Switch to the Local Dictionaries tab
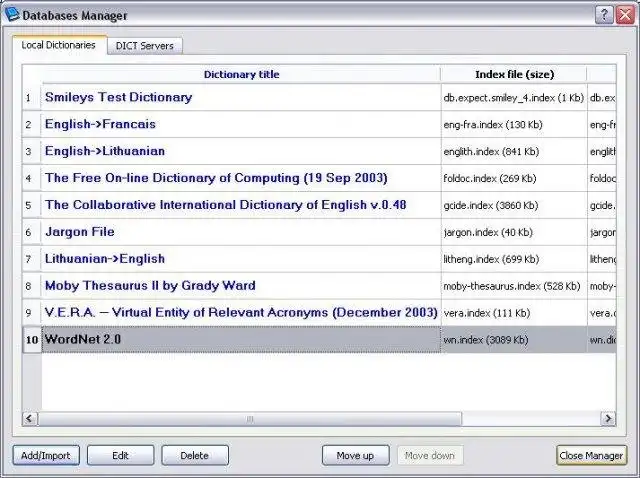The width and height of the screenshot is (640, 478). pyautogui.click(x=59, y=45)
